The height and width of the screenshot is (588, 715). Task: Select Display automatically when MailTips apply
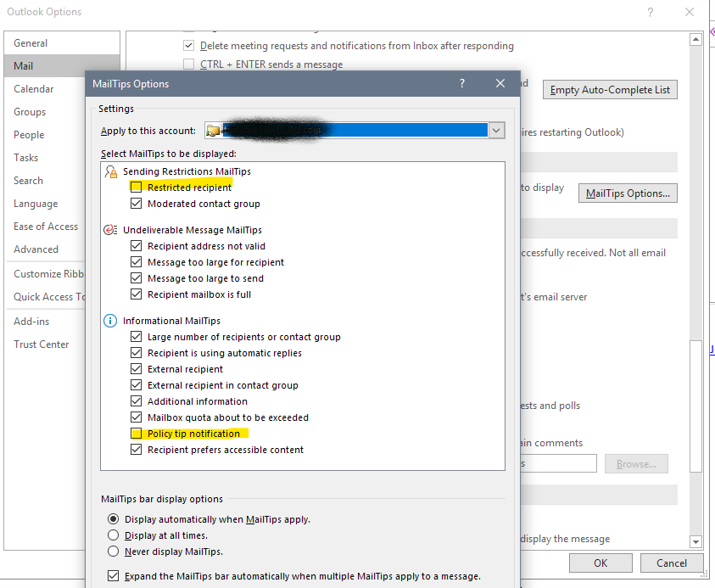click(x=113, y=519)
